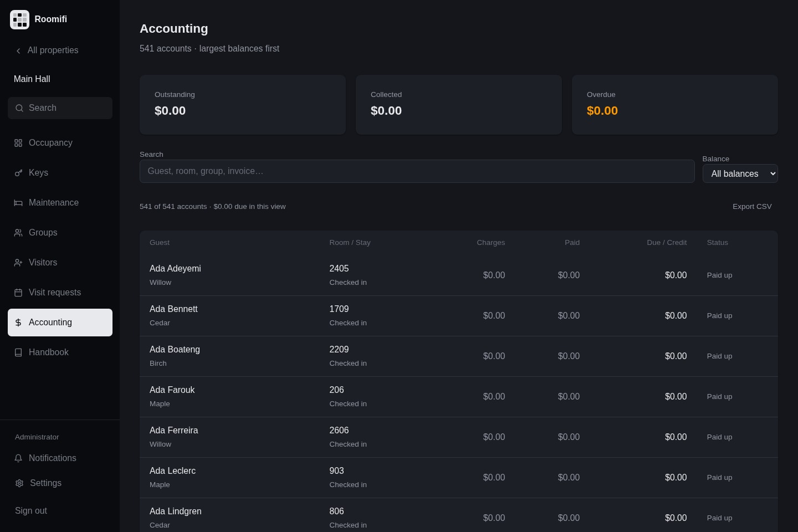Screen dimensions: 798x532
Task: Select guest Ada Farouk
Action: click(172, 390)
